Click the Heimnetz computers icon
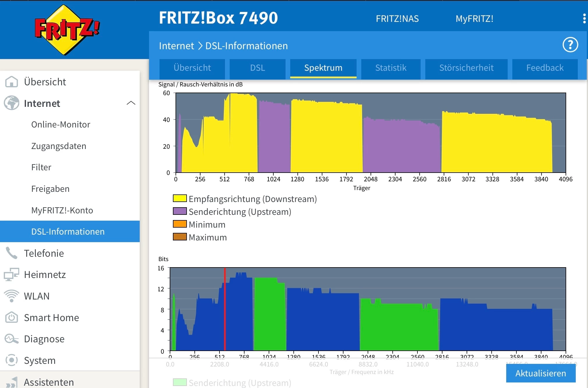The image size is (588, 388). coord(12,274)
